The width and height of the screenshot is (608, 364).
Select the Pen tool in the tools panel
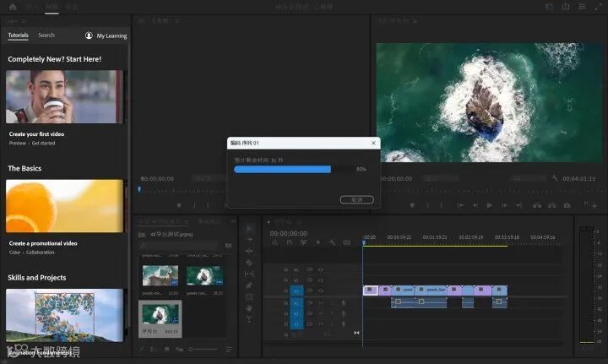[250, 285]
